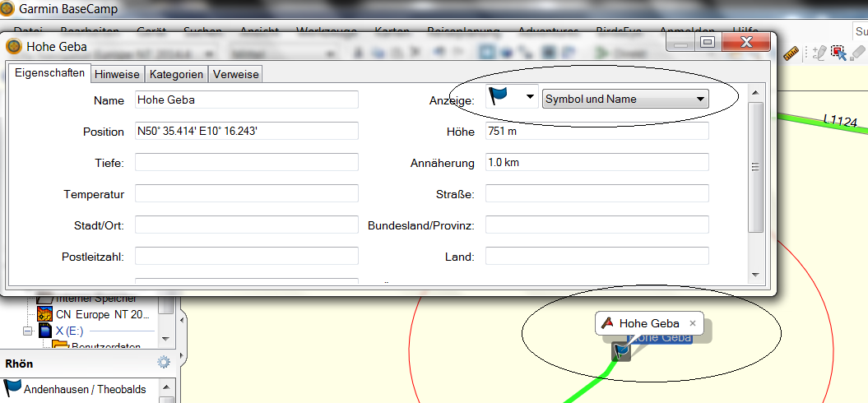868x403 pixels.
Task: Open the Verweise tab
Action: pyautogui.click(x=235, y=74)
